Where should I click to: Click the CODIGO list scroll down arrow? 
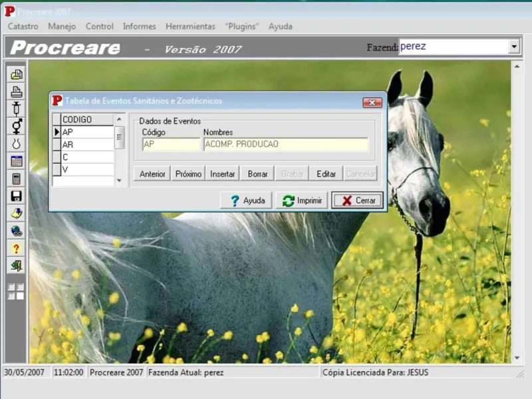click(119, 180)
